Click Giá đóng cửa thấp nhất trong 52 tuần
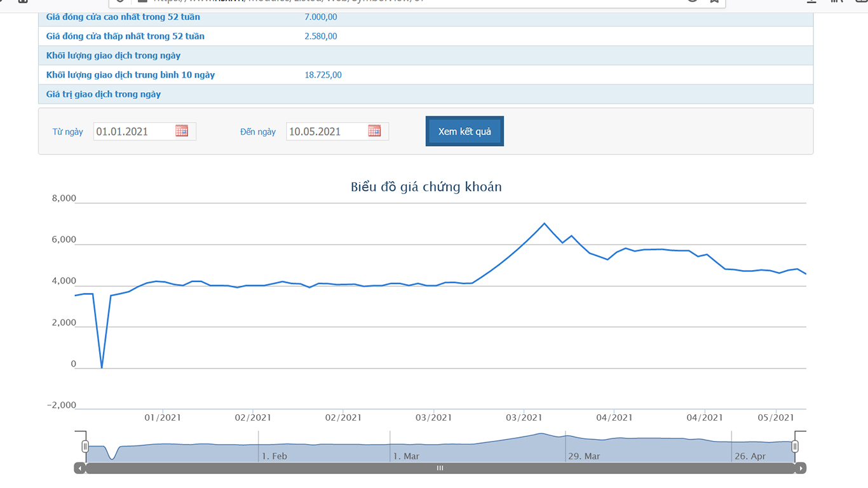Viewport: 868px width, 488px height. click(x=125, y=36)
